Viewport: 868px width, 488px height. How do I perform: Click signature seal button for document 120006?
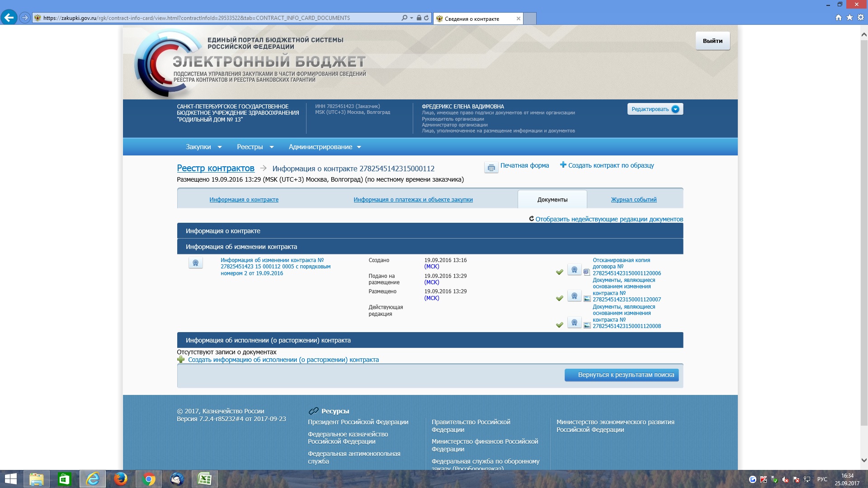pyautogui.click(x=574, y=270)
